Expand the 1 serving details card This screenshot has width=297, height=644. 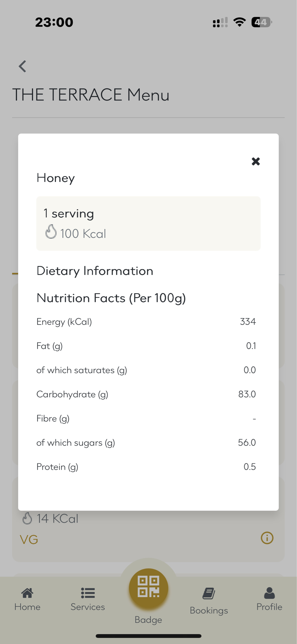148,223
